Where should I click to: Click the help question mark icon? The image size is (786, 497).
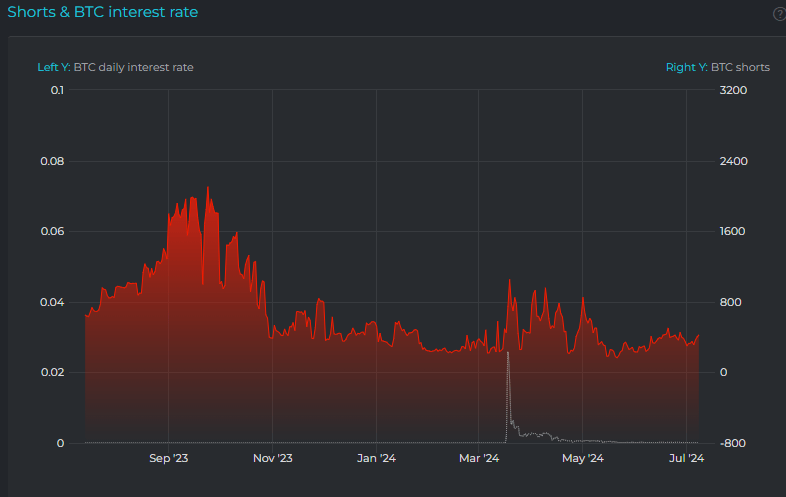(x=779, y=13)
